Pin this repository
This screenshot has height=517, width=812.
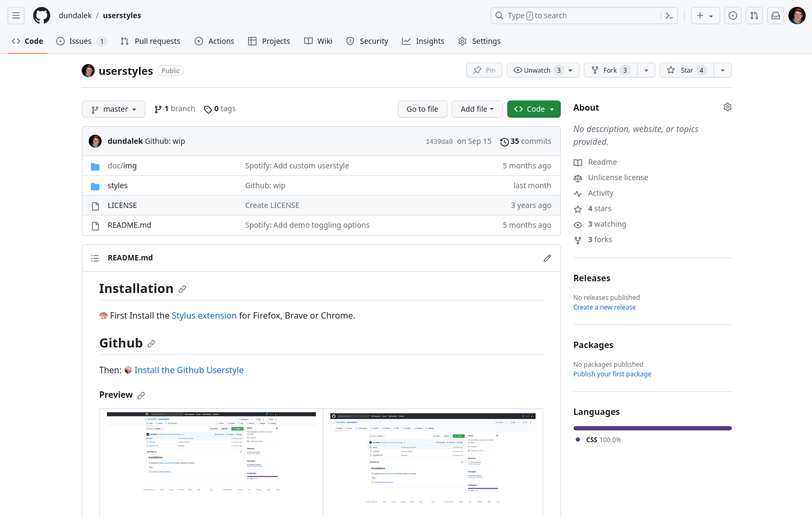[x=484, y=70]
